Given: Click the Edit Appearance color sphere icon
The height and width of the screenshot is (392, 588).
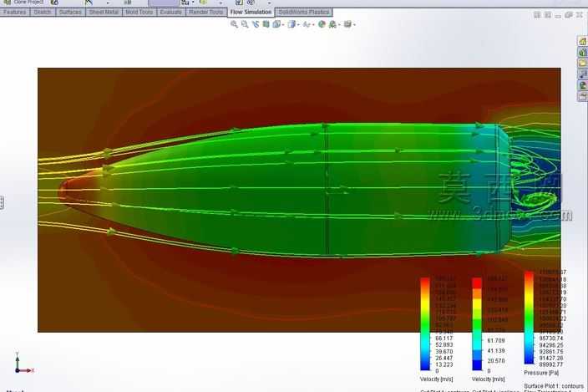Looking at the screenshot, I should [322, 24].
